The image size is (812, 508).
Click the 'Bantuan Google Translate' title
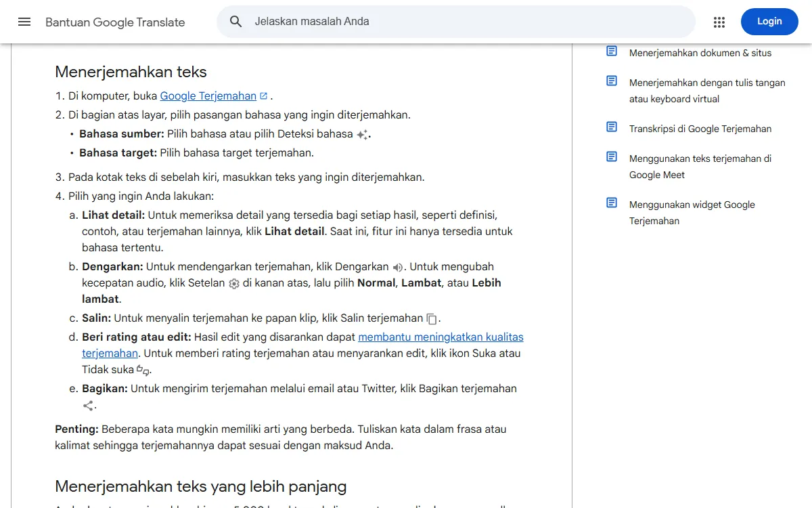[x=115, y=22]
